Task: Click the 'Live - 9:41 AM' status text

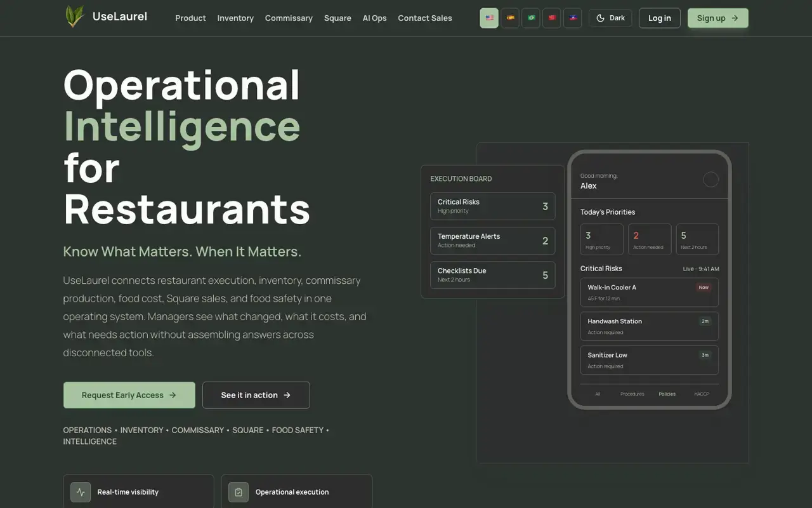Action: [x=701, y=269]
